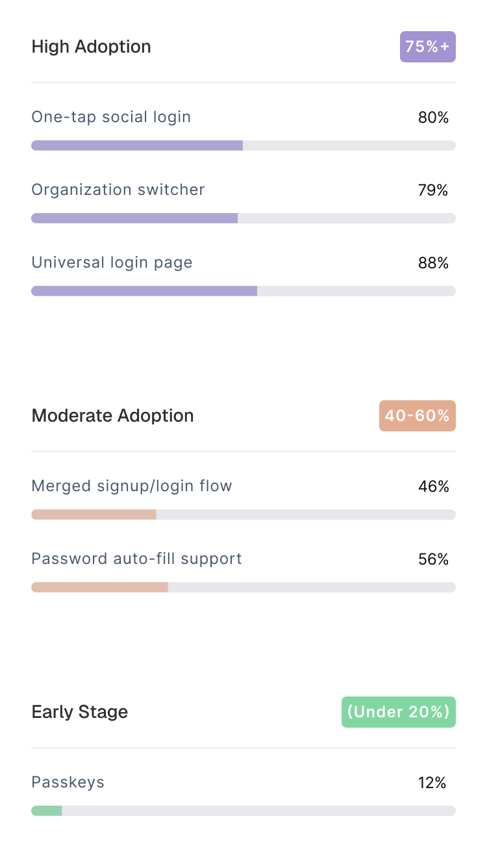
Task: Click the Universal login page label
Action: point(112,262)
